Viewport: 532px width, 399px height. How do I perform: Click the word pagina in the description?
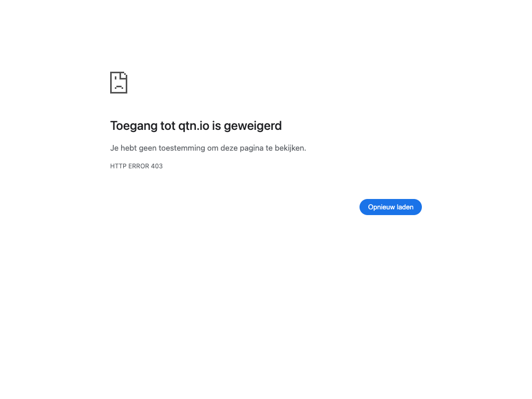(x=251, y=149)
